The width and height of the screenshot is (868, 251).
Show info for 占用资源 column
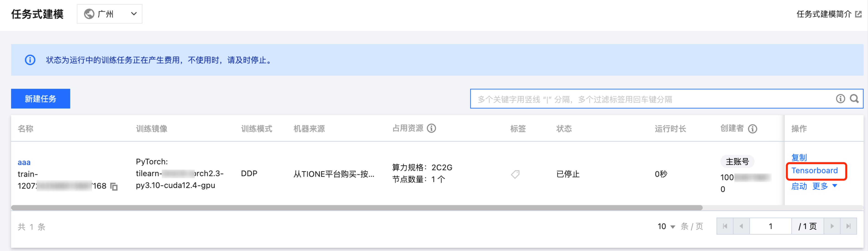click(431, 128)
